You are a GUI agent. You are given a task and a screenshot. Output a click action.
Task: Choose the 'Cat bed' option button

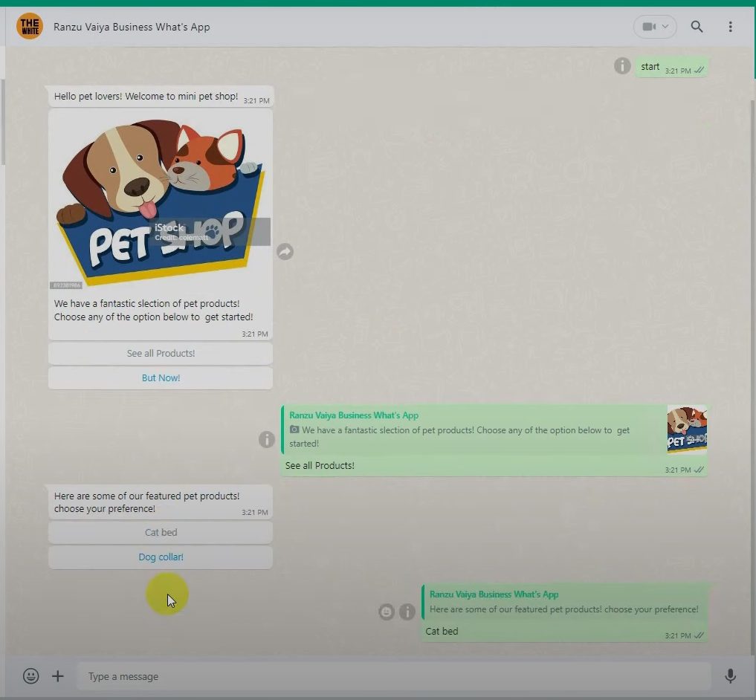point(161,533)
